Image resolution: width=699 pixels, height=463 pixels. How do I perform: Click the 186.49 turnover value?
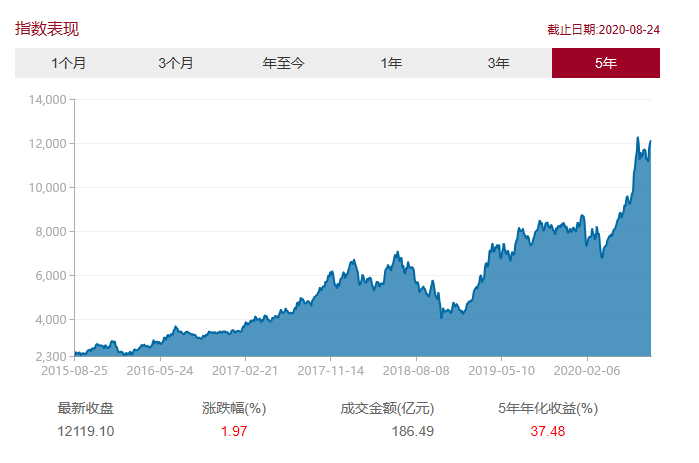point(413,431)
